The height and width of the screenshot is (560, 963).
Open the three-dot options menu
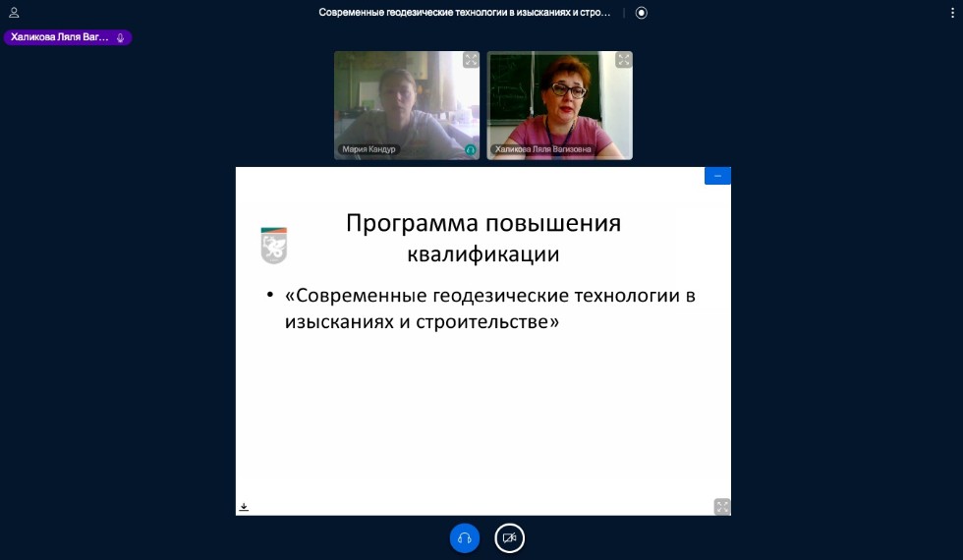pyautogui.click(x=952, y=13)
